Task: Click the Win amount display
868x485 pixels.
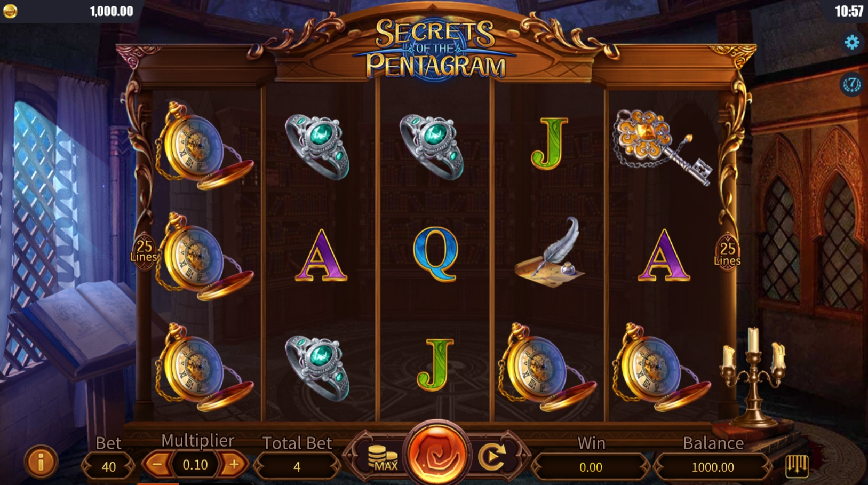Action: 591,467
